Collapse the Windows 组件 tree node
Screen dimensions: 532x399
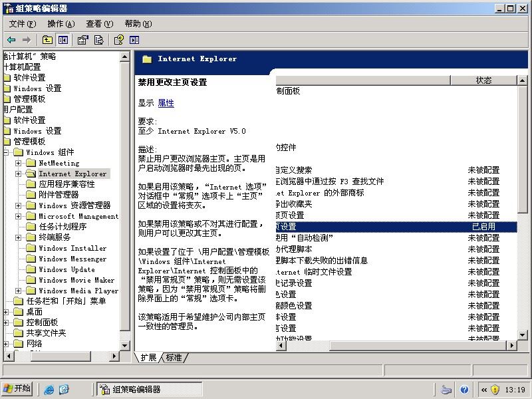(6, 152)
